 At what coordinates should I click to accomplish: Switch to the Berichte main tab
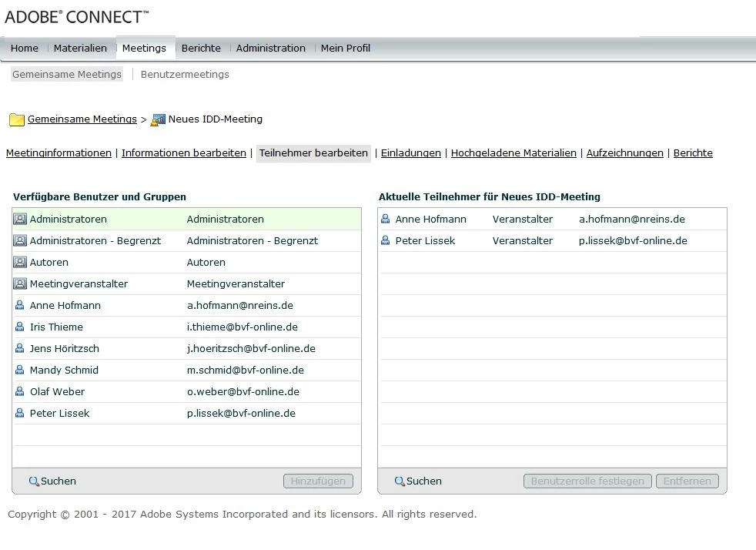[201, 49]
